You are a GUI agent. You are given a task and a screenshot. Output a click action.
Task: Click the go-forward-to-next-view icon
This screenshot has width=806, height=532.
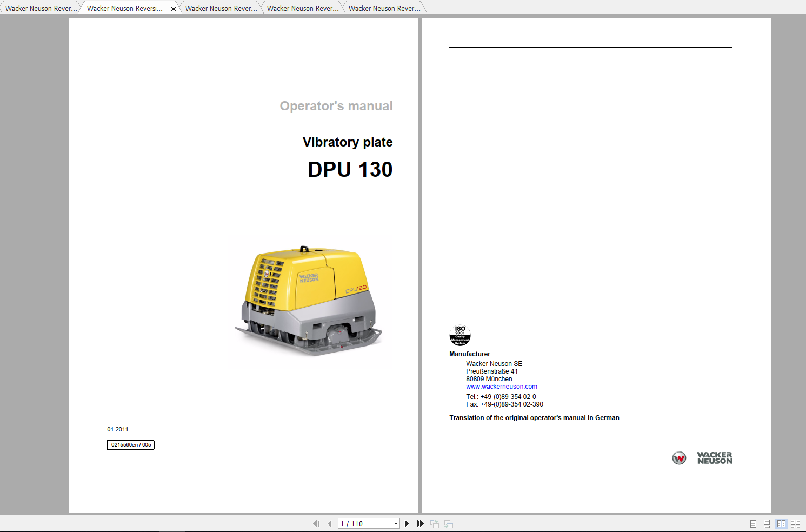449,523
